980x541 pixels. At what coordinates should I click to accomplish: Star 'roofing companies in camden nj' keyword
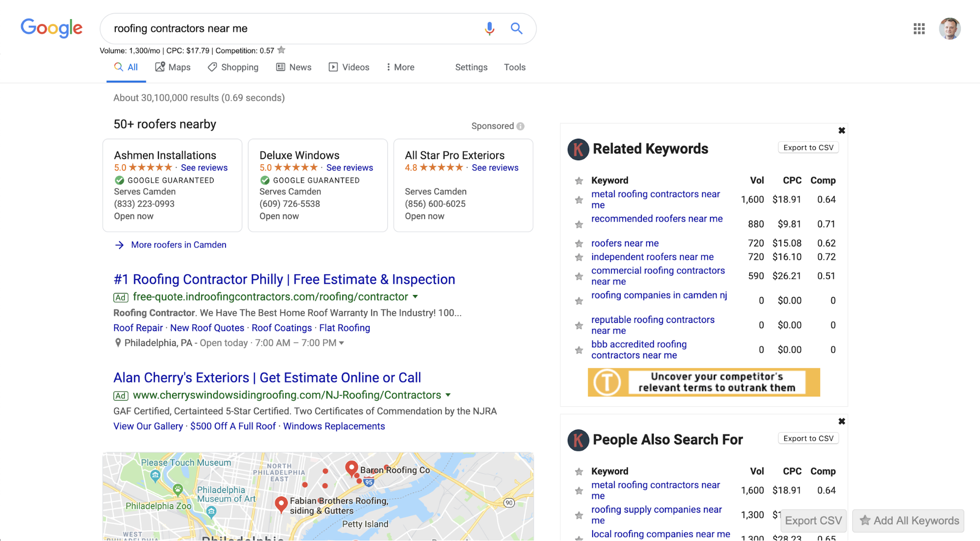578,301
